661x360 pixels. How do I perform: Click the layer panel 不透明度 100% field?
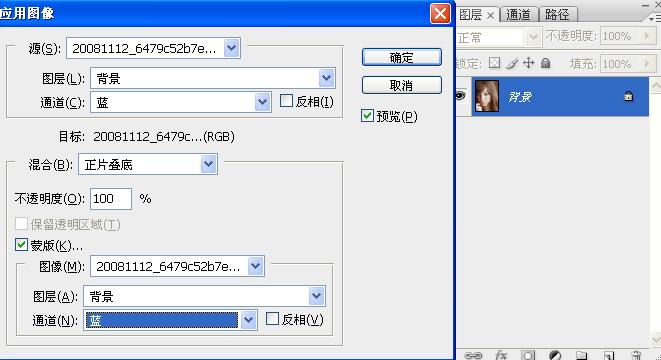[x=621, y=36]
